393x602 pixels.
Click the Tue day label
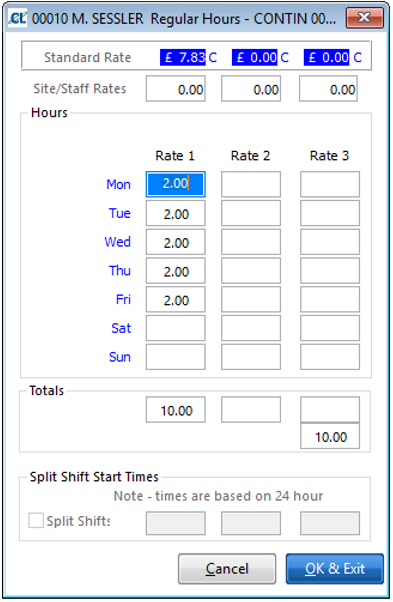[x=119, y=213]
